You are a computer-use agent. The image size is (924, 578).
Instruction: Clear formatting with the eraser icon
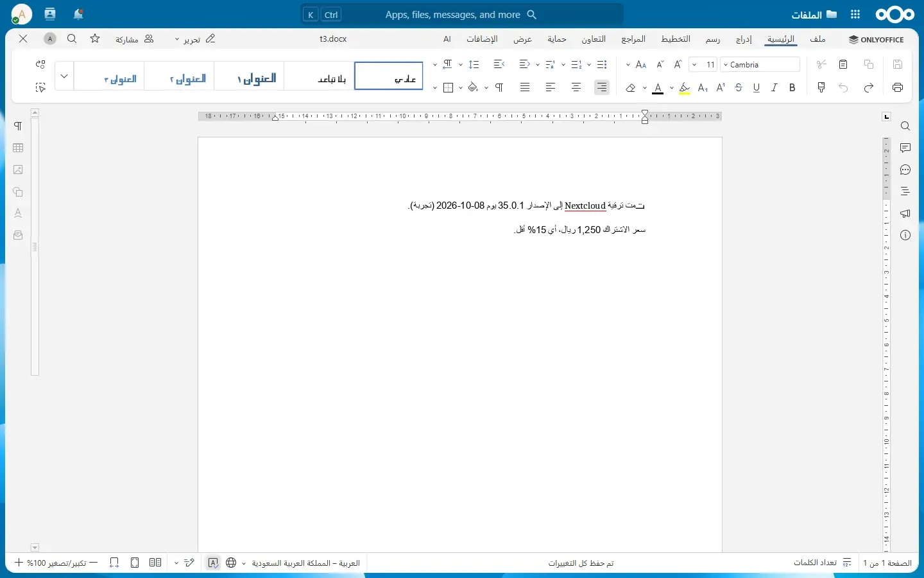coord(631,87)
